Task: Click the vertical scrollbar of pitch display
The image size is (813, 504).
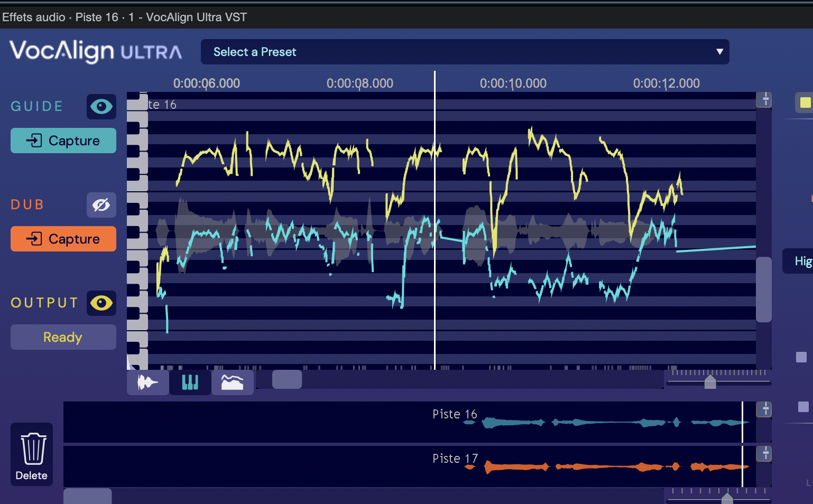Action: (764, 289)
